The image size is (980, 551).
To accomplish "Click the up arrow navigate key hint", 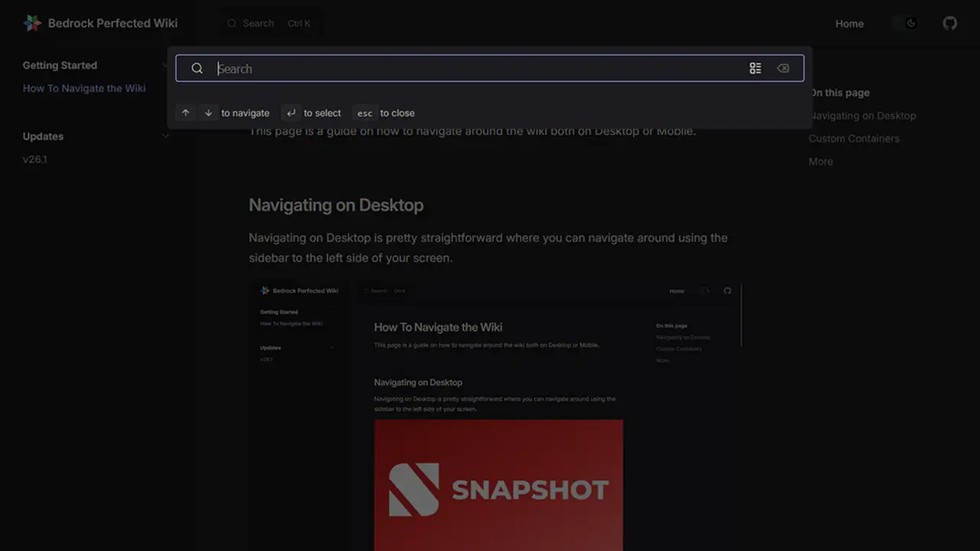I will [x=185, y=112].
